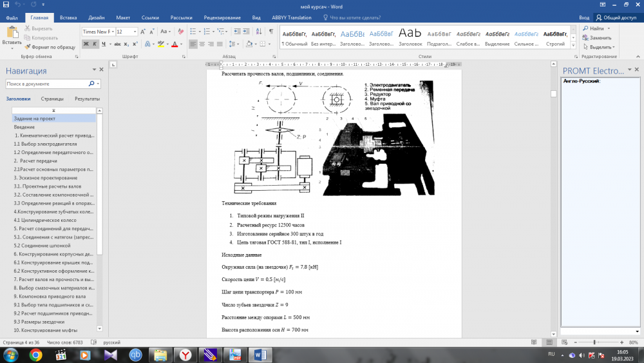
Task: Click the navigation search field (Поиск в документе)
Action: tap(46, 84)
